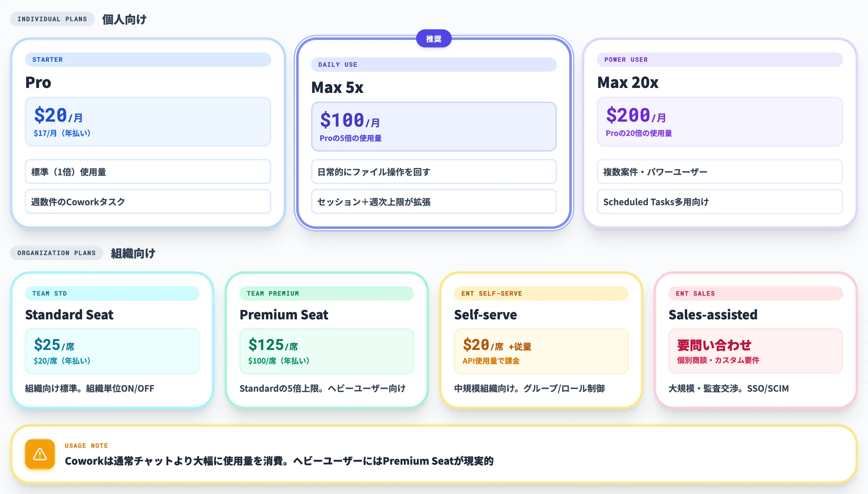Click the Scheduled Tasks多用向け row
The height and width of the screenshot is (494, 868).
(720, 201)
